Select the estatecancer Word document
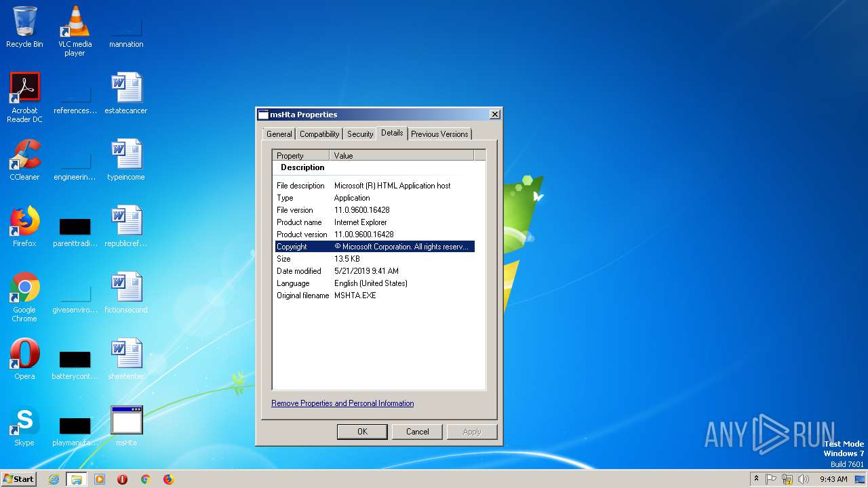This screenshot has height=488, width=868. click(126, 94)
